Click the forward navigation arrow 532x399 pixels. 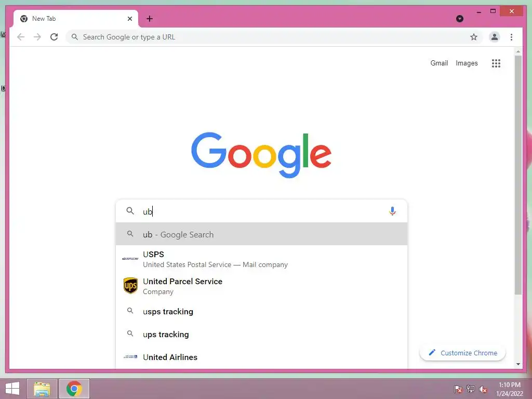tap(37, 37)
